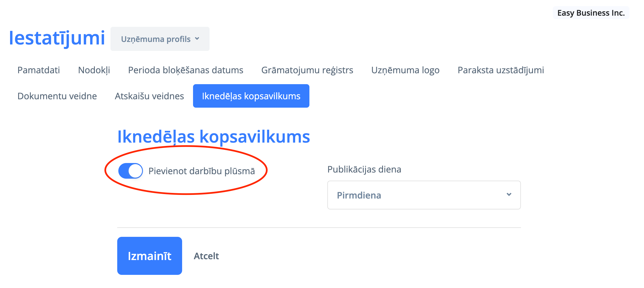Go to Perioda bloķēšanas datums tab

coord(185,70)
